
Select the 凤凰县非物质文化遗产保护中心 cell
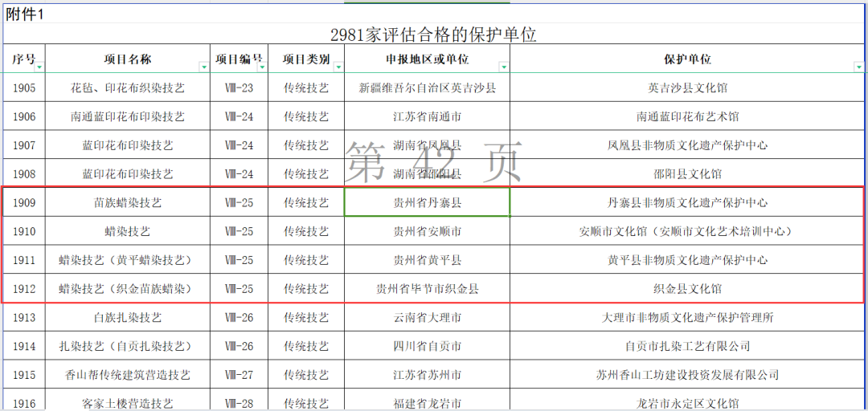pos(686,145)
